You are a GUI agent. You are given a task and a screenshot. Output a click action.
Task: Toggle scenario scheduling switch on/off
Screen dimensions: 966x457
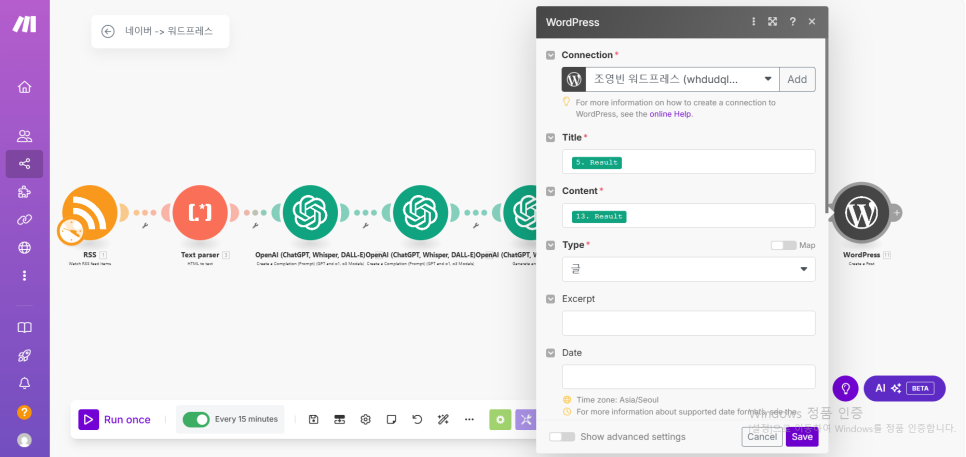coord(196,419)
